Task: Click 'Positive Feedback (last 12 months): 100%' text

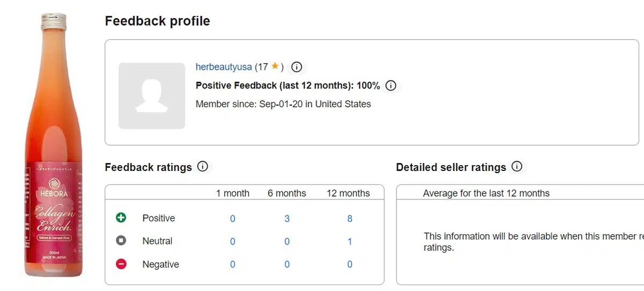Action: pyautogui.click(x=288, y=86)
